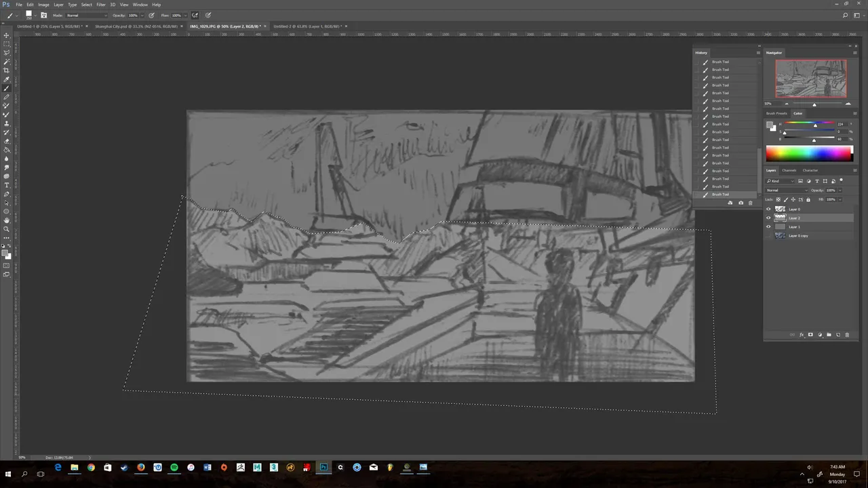Switch to Shanghai City.psd document tab

pos(136,26)
